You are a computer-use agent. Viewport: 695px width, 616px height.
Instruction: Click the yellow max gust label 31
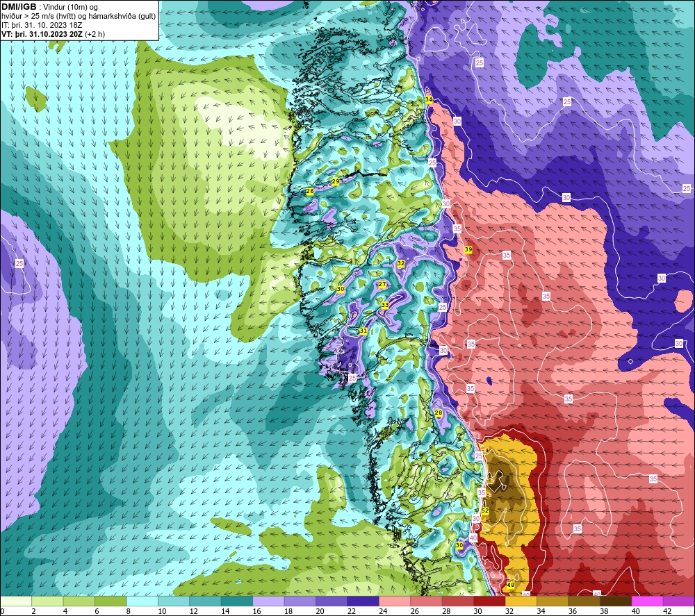[x=363, y=331]
